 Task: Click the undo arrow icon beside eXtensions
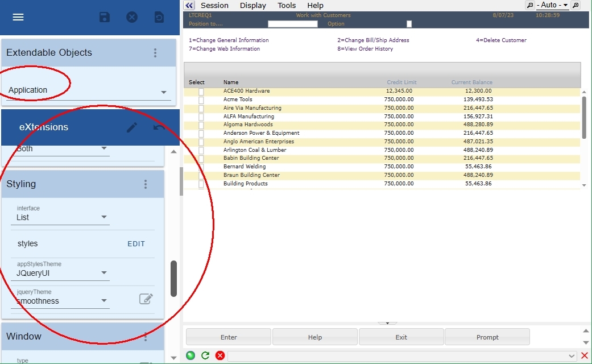[x=159, y=127]
